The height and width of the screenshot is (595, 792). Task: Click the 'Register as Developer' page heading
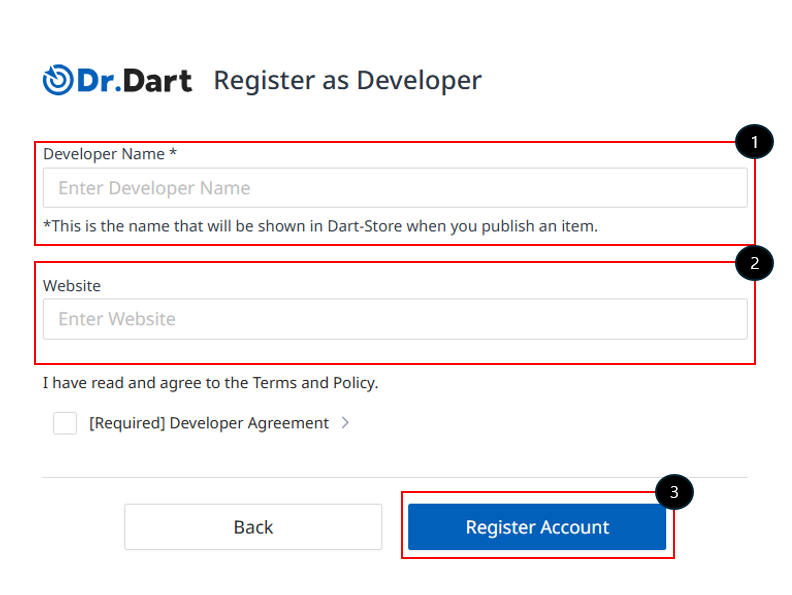coord(347,80)
